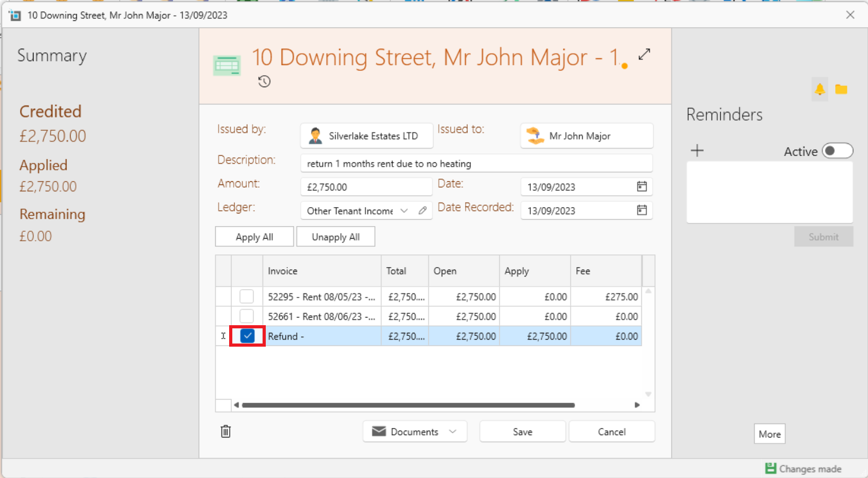Sort the table by the Total column header
This screenshot has height=478, width=868.
point(405,271)
